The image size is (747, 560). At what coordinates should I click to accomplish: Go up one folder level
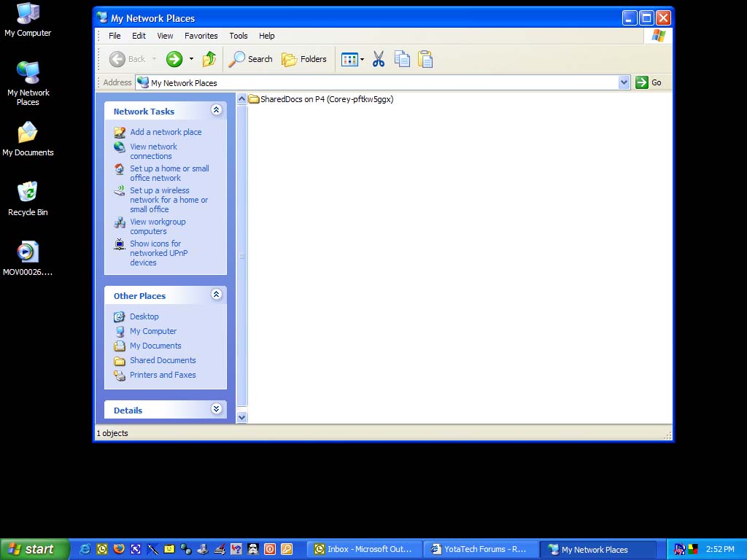point(209,59)
